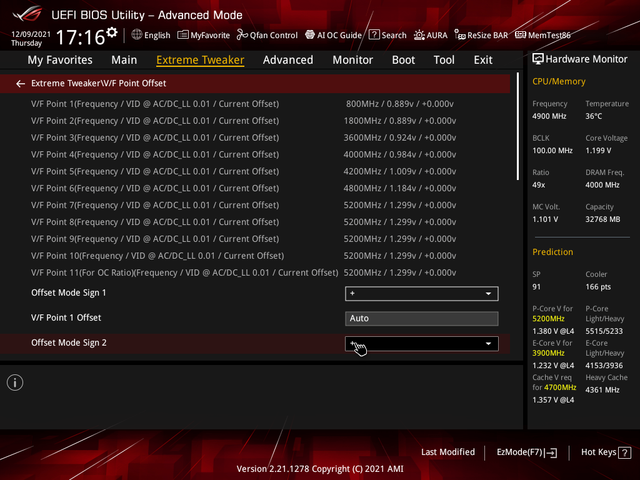
Task: Click the Prediction heading
Action: (x=553, y=252)
